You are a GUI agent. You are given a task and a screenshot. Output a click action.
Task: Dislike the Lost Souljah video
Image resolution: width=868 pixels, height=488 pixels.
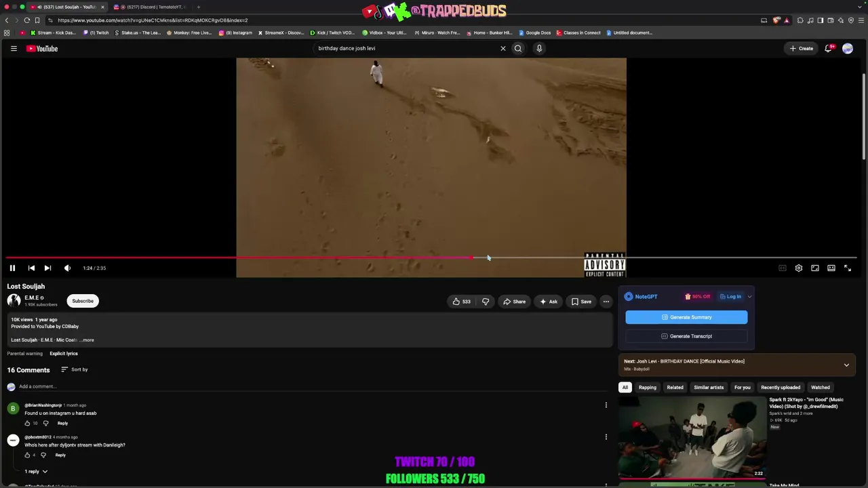pos(486,302)
